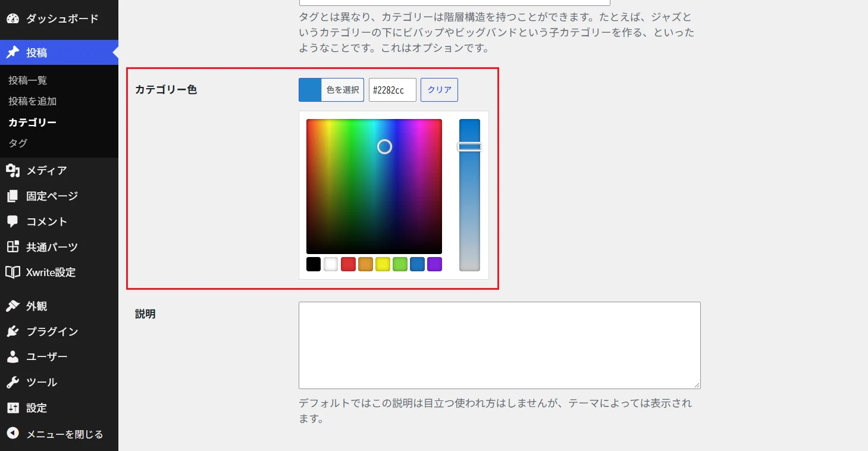Click the pages icon beside 固定ページ
This screenshot has height=451, width=868.
[13, 196]
